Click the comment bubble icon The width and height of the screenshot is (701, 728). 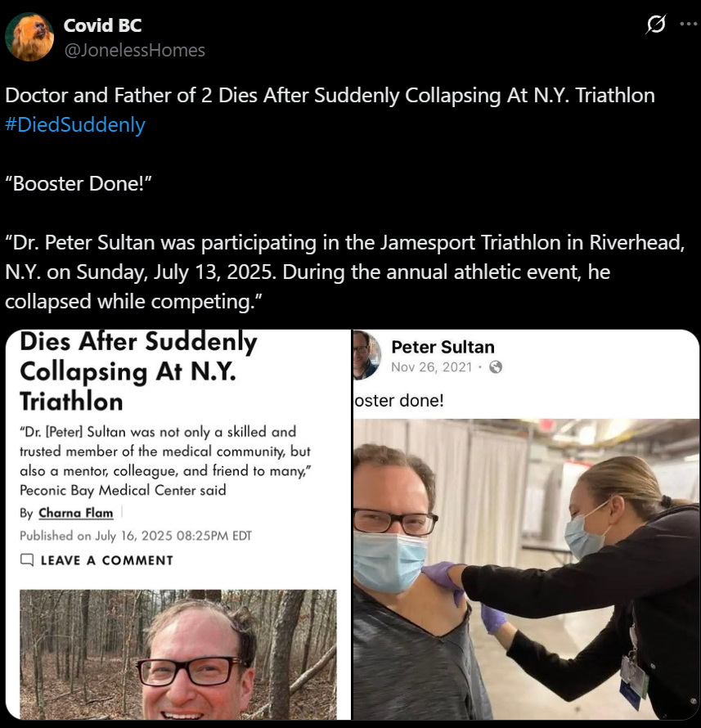click(27, 560)
